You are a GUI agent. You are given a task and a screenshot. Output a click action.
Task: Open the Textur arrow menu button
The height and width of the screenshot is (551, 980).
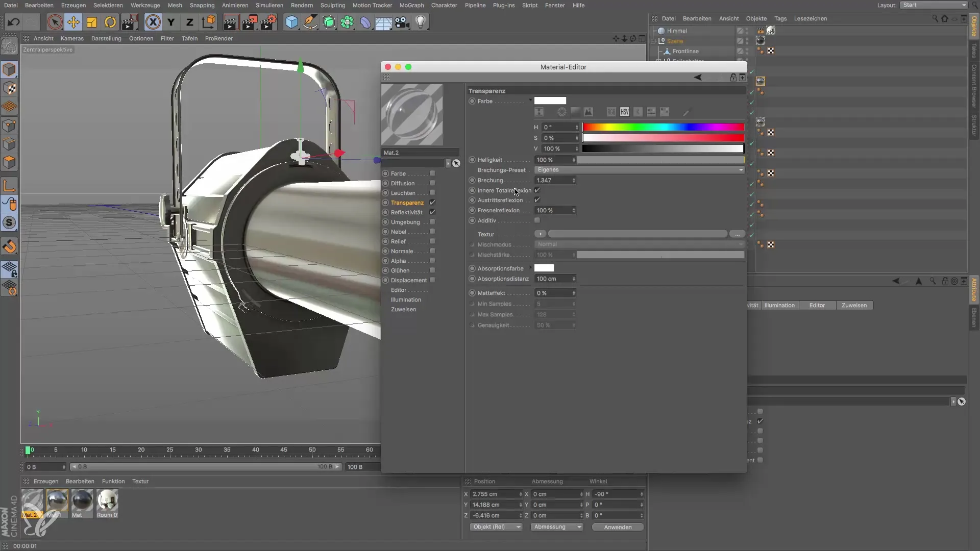pos(540,234)
